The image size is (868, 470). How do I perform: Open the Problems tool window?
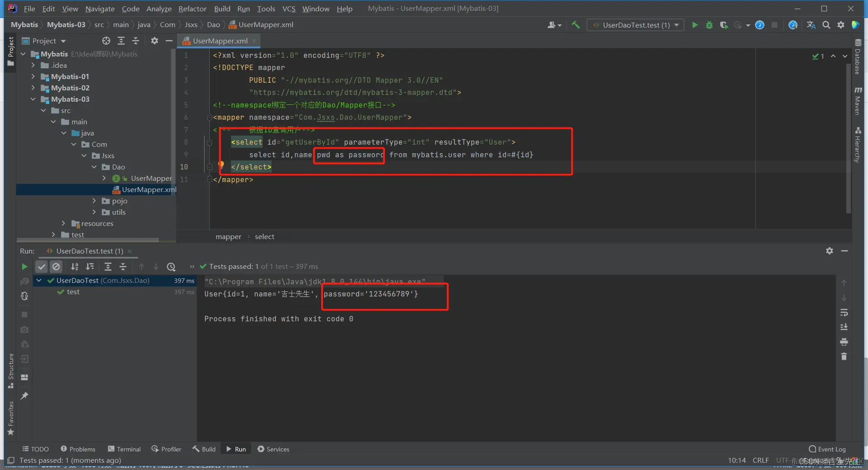pos(78,449)
